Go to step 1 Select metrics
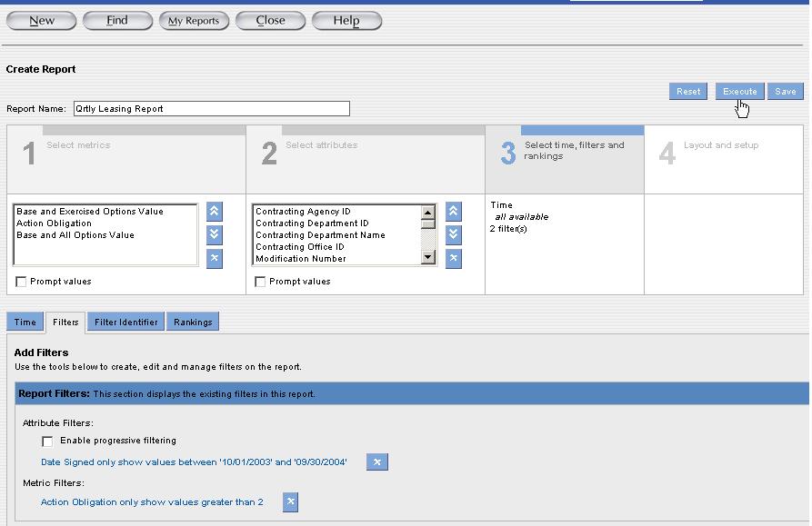 pos(126,159)
